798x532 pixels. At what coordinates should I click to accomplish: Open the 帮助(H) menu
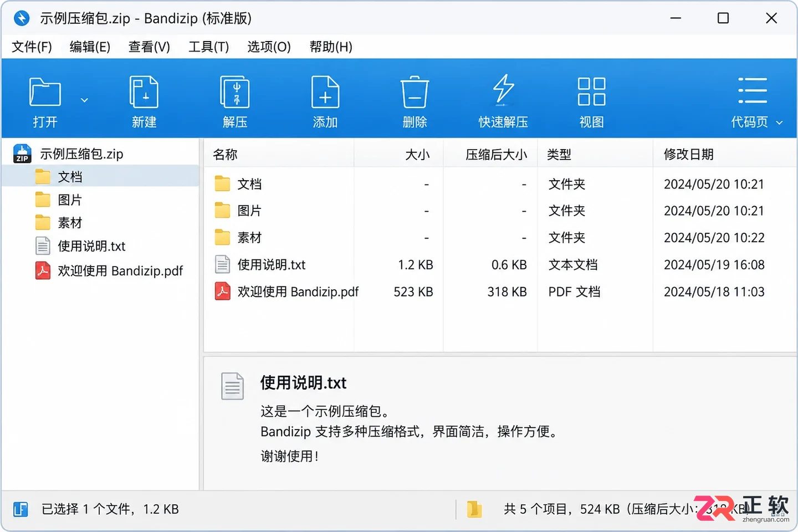[x=331, y=47]
